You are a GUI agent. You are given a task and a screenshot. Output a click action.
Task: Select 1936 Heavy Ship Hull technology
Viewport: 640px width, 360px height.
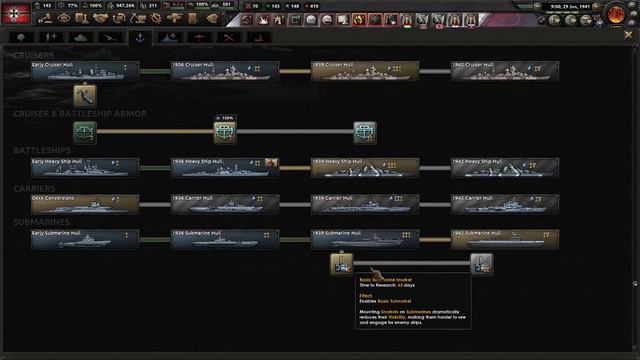click(x=225, y=168)
